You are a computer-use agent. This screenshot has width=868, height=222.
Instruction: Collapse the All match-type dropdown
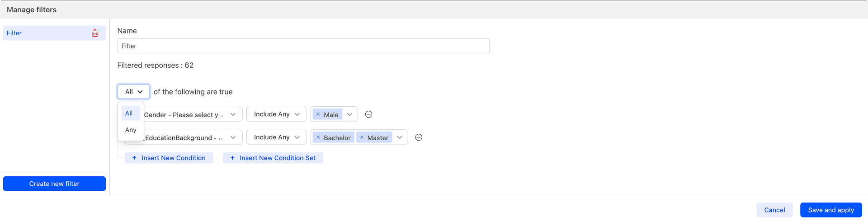133,91
